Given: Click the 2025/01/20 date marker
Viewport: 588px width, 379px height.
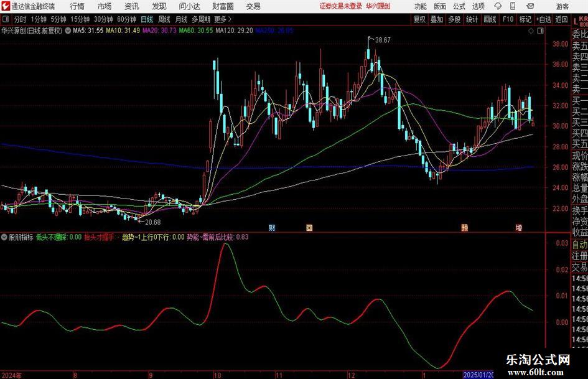Looking at the screenshot, I should click(x=478, y=375).
